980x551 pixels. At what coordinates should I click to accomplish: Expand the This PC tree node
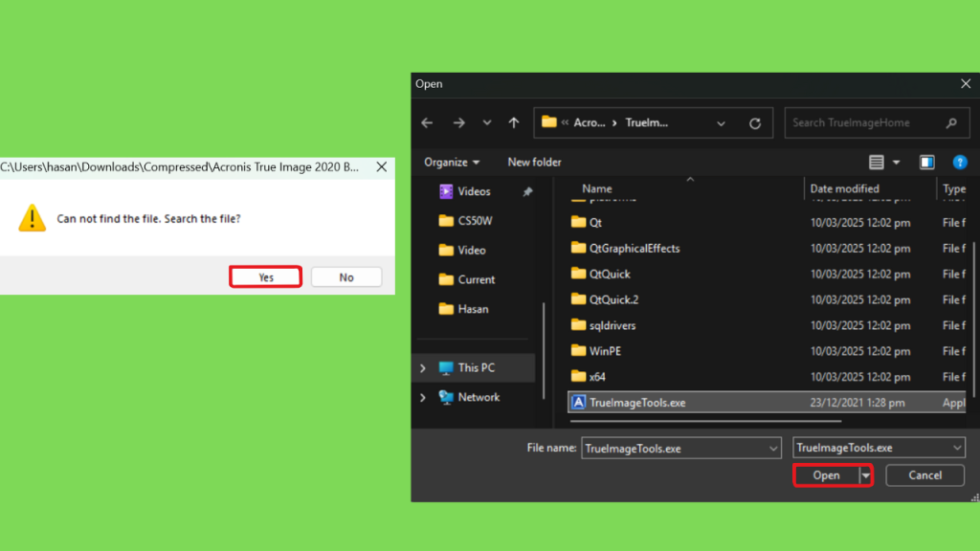(x=423, y=368)
